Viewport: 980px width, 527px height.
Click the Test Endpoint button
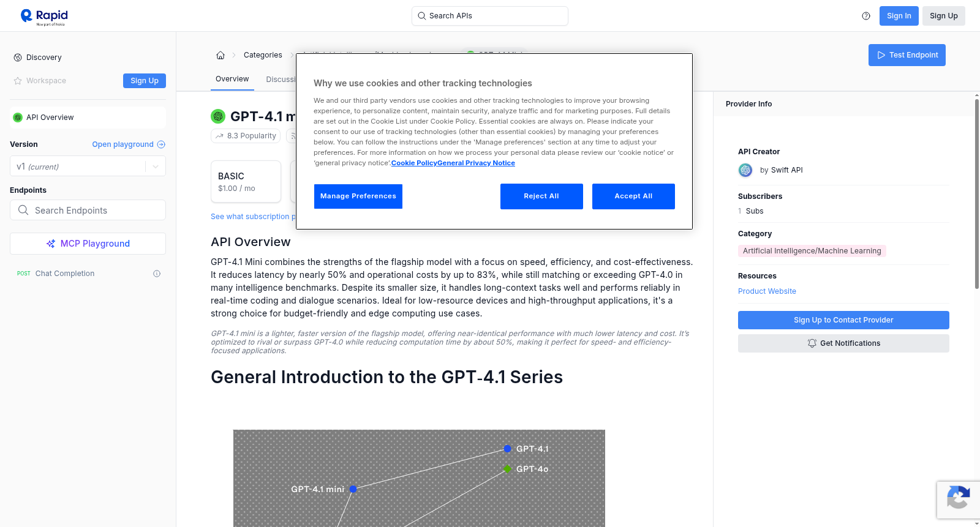[x=907, y=55]
